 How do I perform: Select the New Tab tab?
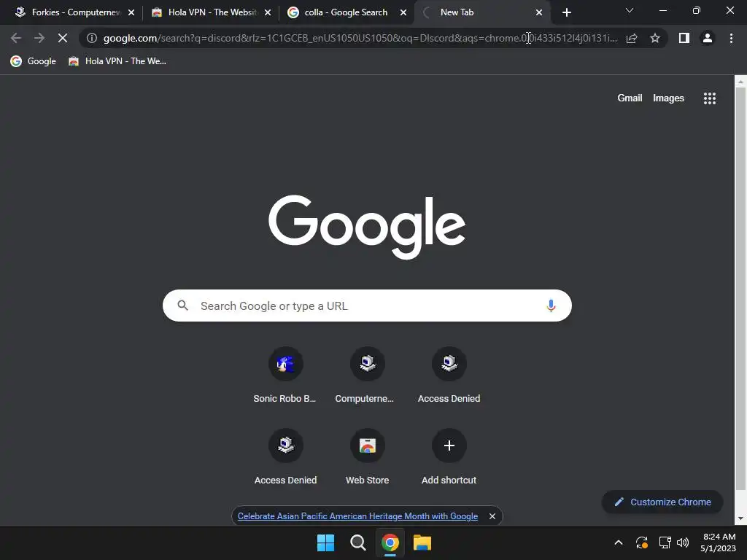pyautogui.click(x=481, y=12)
